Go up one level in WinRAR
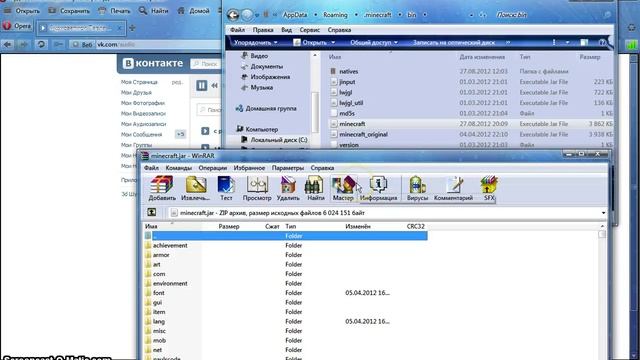 (x=151, y=212)
